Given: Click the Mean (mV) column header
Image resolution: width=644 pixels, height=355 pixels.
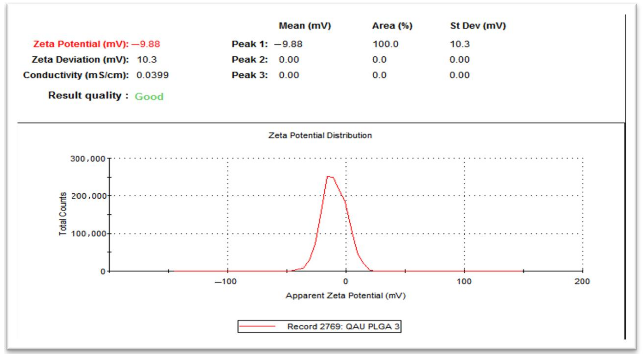Looking at the screenshot, I should point(305,26).
